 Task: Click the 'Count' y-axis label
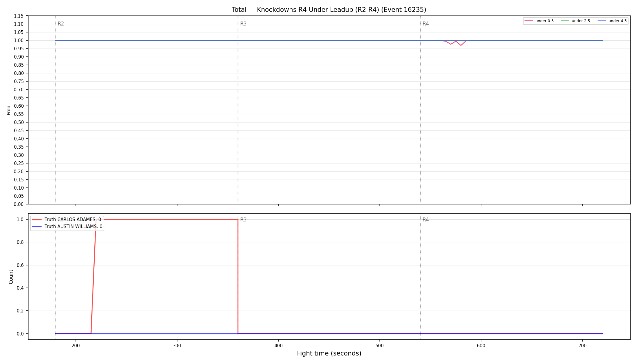click(x=11, y=277)
